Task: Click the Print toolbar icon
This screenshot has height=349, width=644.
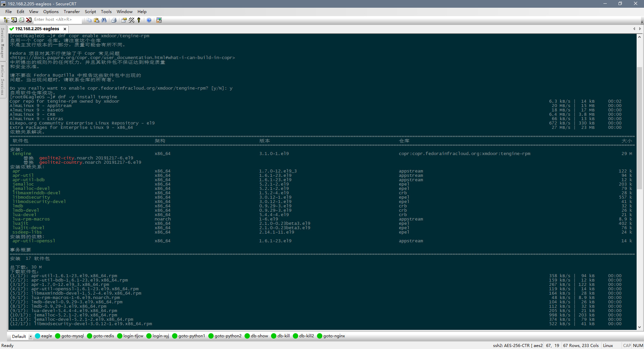Action: (x=114, y=20)
